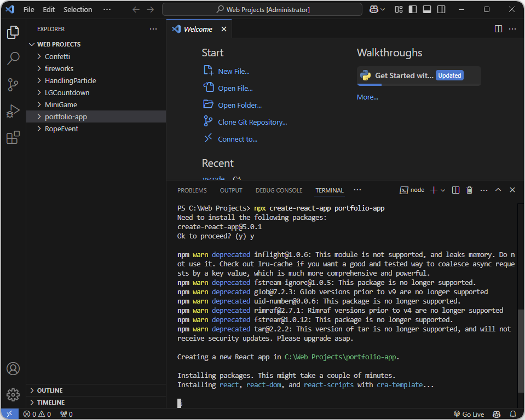Open the Extensions view

13,137
